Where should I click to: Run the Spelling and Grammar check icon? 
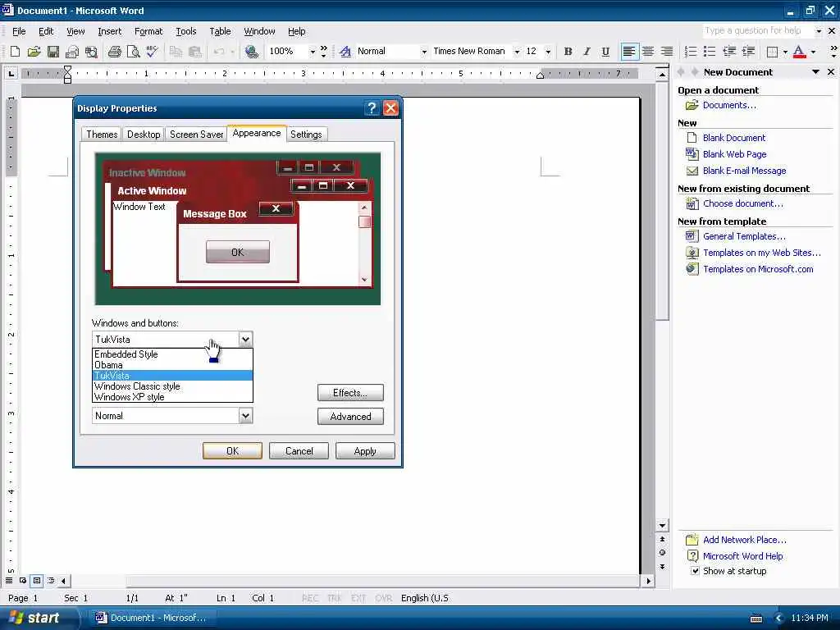click(x=152, y=52)
